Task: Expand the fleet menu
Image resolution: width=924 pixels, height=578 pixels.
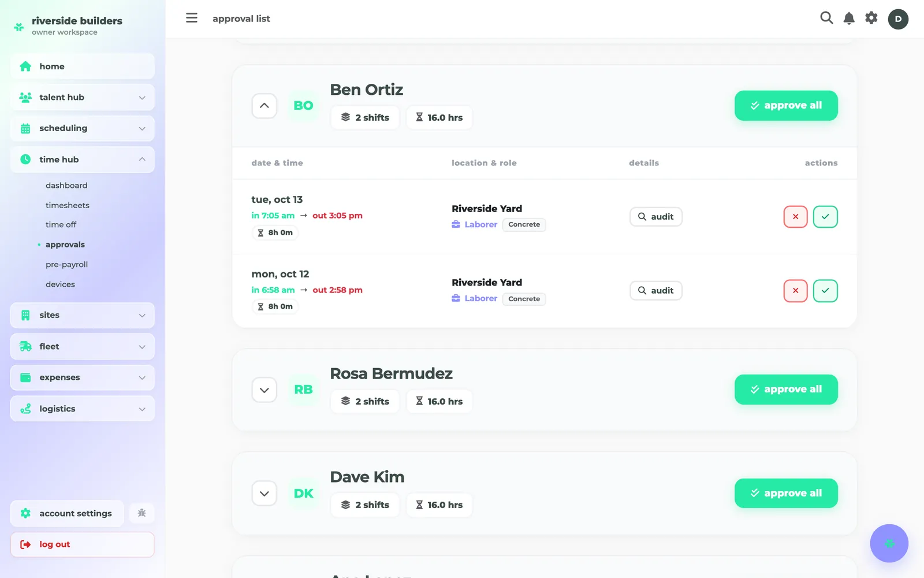Action: point(83,346)
